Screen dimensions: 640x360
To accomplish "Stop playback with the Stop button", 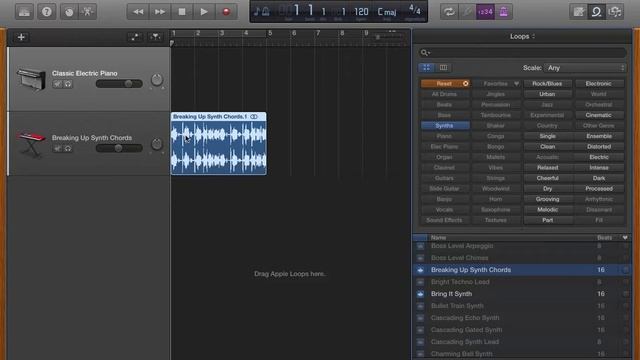I will point(182,12).
